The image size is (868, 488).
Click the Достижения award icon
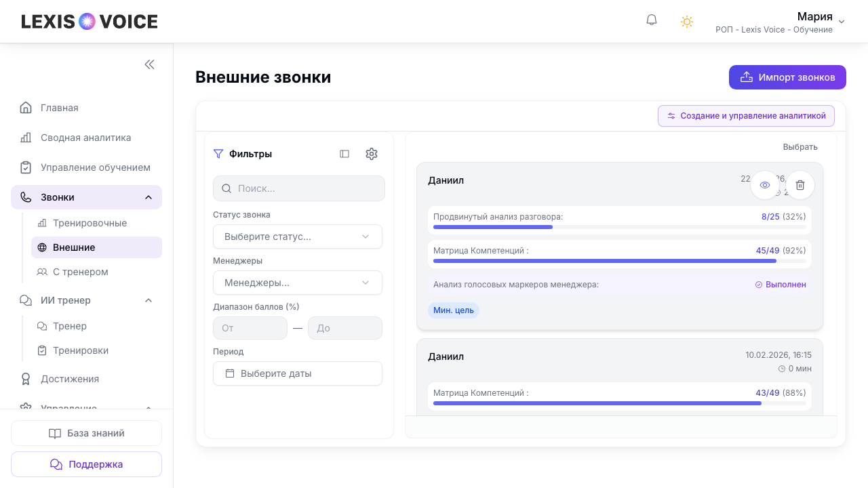tap(26, 379)
